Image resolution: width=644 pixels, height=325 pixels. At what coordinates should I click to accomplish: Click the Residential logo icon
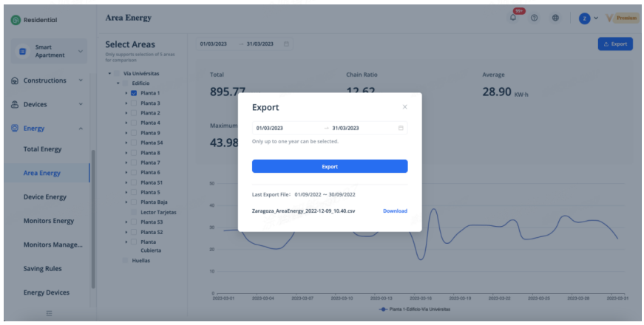point(16,20)
